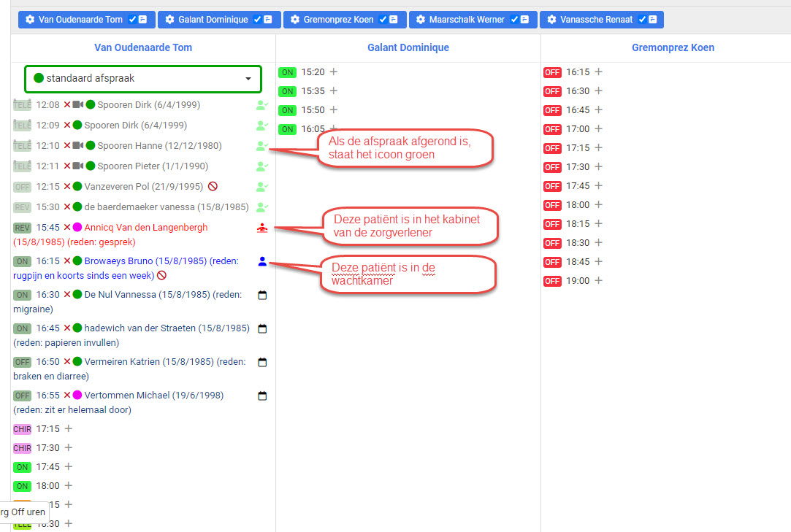Screen dimensions: 791x532
Task: Click the blue waiting-room icon next to Browaeys Bruno
Action: tap(261, 261)
